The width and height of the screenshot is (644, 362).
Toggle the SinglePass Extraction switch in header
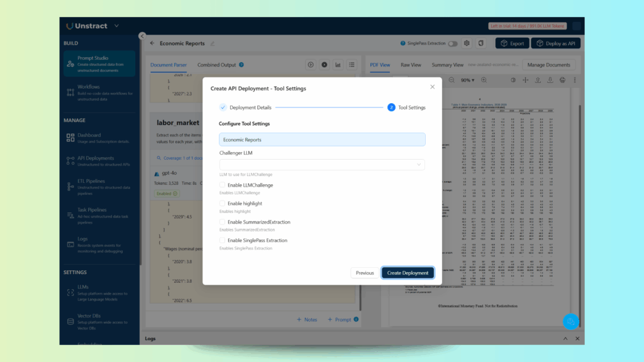453,43
